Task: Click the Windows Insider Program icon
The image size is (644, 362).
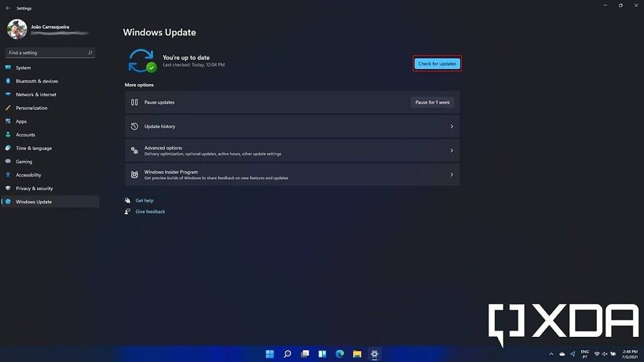Action: [x=135, y=174]
